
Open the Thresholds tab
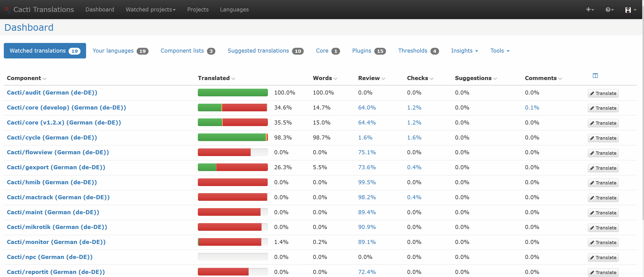pyautogui.click(x=418, y=51)
